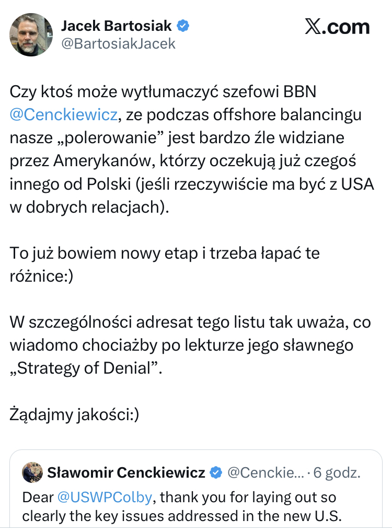Click the verified badge beside Jacek Bartosiak
This screenshot has height=532, width=392.
coord(182,25)
